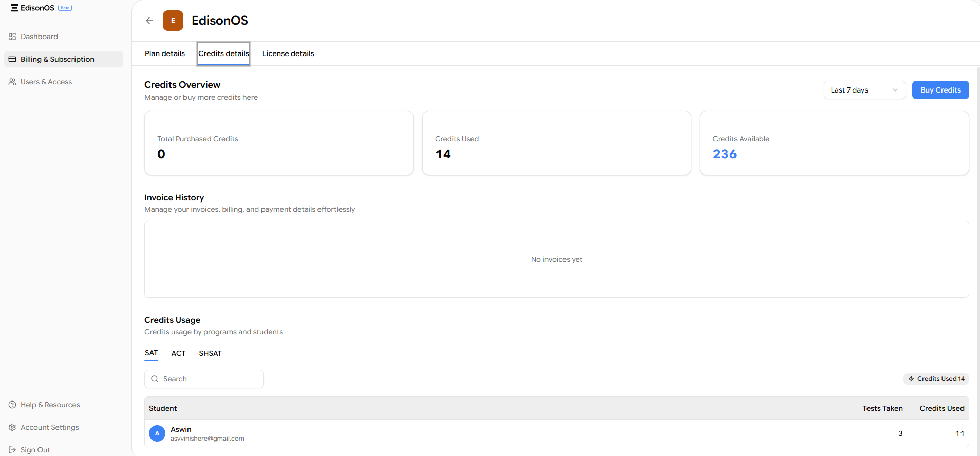Click the Billing & Subscription card icon
The width and height of the screenshot is (980, 456).
tap(12, 59)
